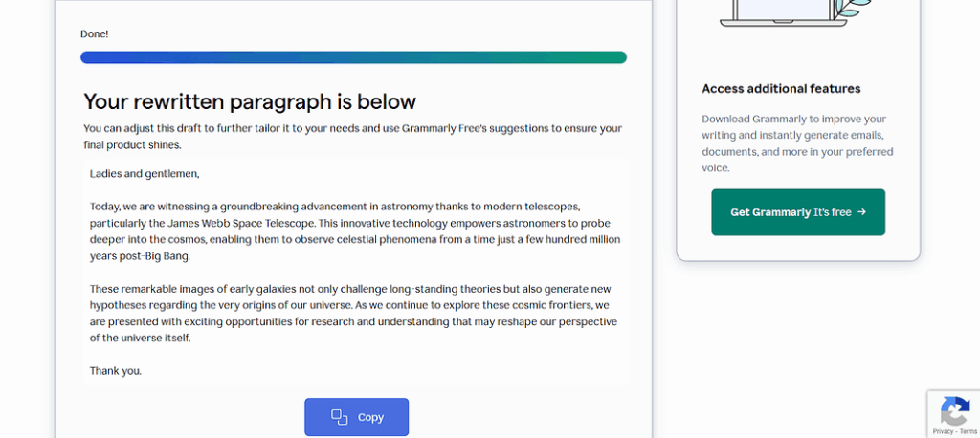The height and width of the screenshot is (438, 980).
Task: Click the 'Done!' status label
Action: pyautogui.click(x=95, y=33)
